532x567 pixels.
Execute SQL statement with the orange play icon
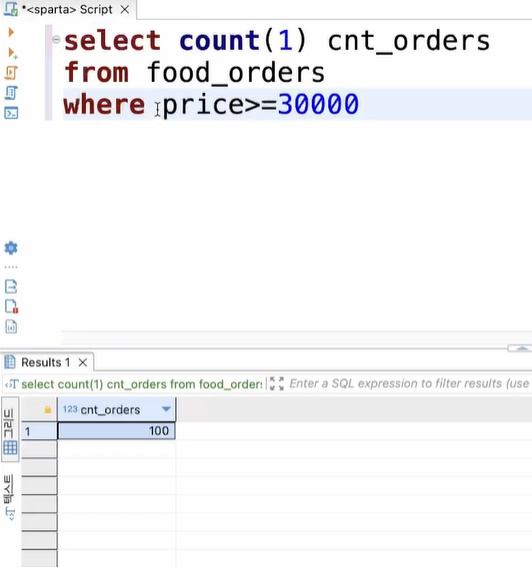click(x=11, y=32)
